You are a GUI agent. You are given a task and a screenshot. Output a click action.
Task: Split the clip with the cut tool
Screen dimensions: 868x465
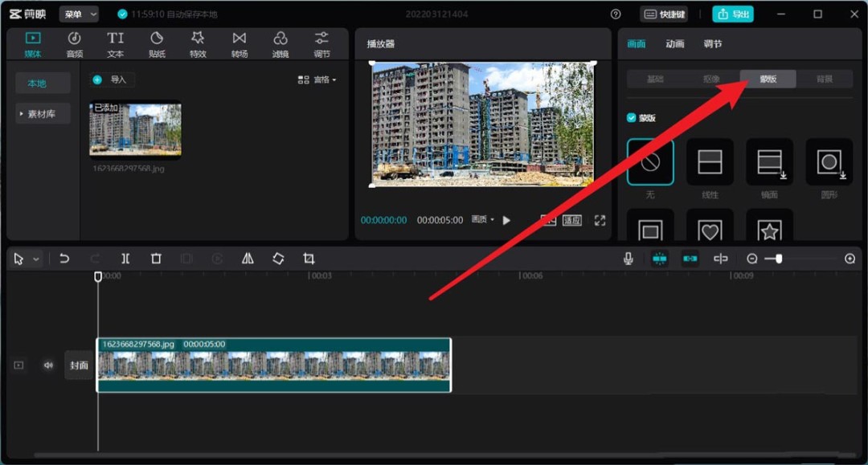tap(125, 258)
